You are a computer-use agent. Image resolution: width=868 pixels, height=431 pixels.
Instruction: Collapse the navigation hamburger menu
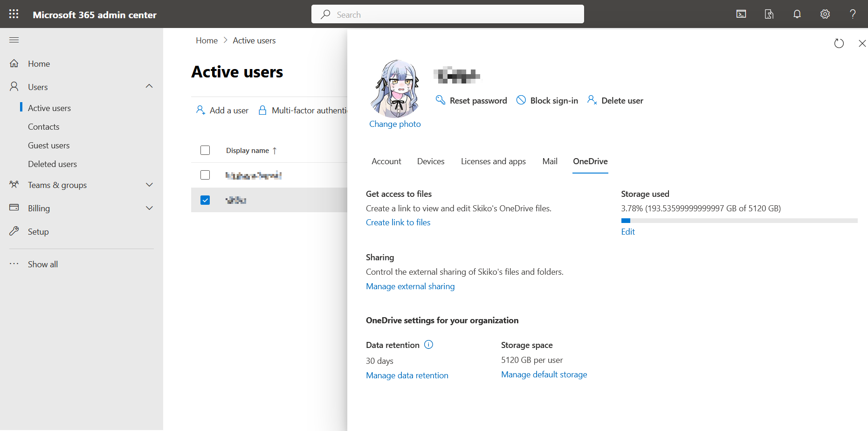coord(14,40)
